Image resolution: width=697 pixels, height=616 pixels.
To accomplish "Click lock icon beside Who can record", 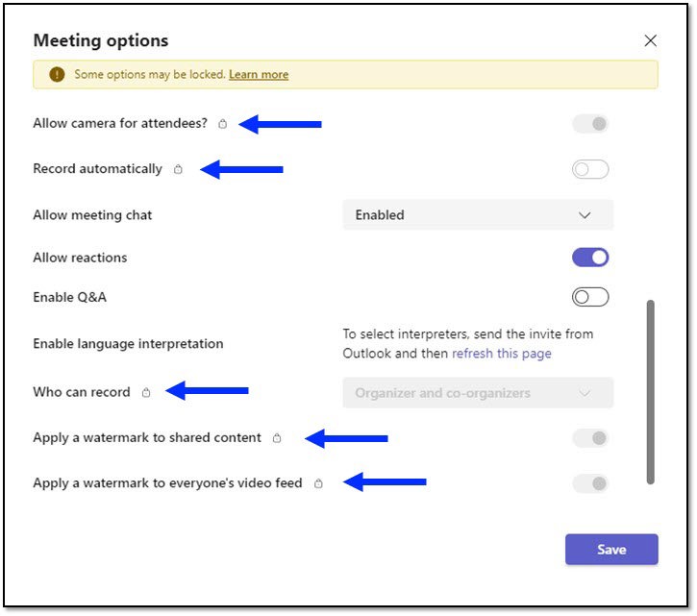I will [146, 392].
